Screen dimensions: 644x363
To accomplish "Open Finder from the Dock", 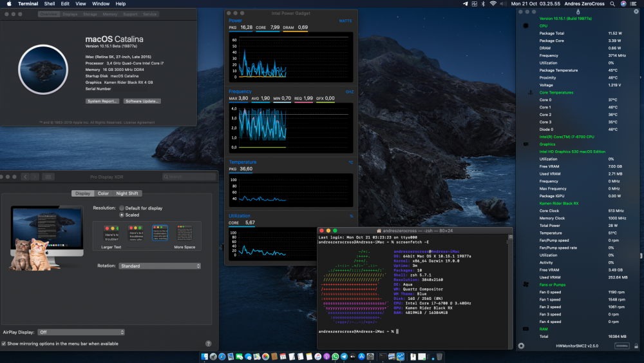I will coord(205,357).
